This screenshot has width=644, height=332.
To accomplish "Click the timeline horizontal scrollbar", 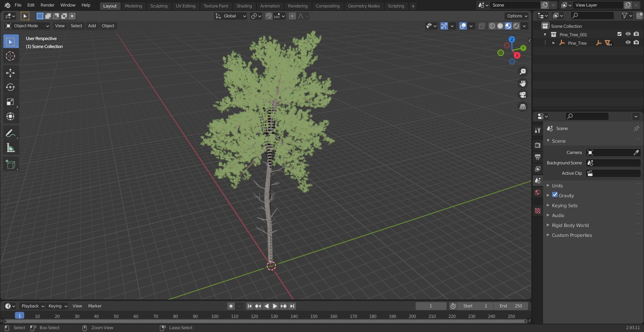I will tap(265, 321).
